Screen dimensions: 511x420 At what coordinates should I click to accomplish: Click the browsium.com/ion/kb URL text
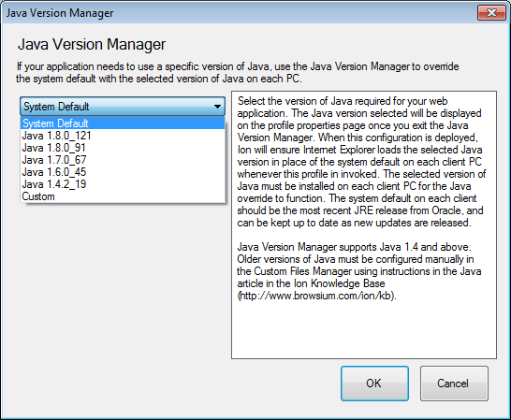(x=316, y=296)
